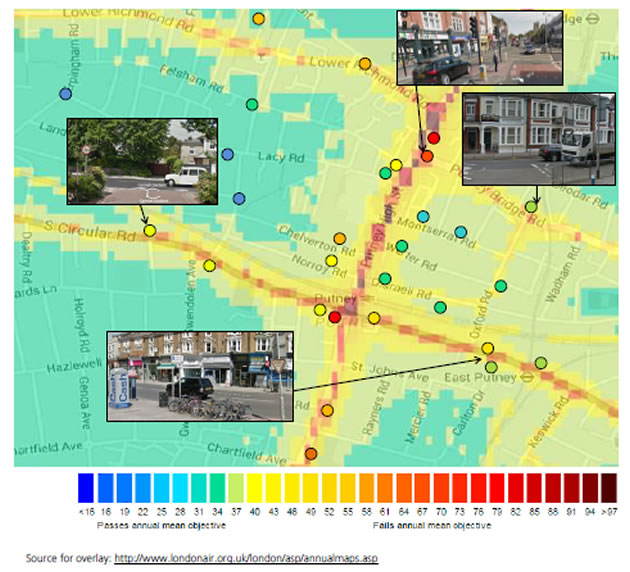Click the blue marker near Erpingham Rd

point(66,94)
